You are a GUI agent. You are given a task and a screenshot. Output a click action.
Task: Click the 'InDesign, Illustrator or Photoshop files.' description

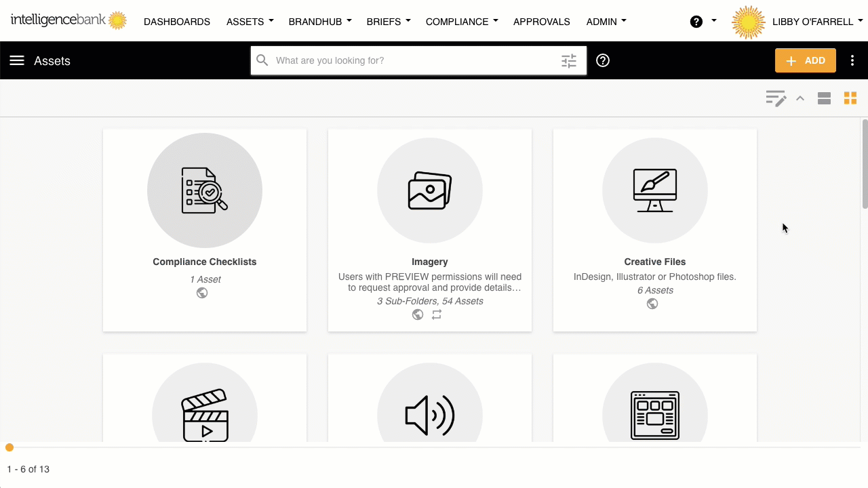655,277
